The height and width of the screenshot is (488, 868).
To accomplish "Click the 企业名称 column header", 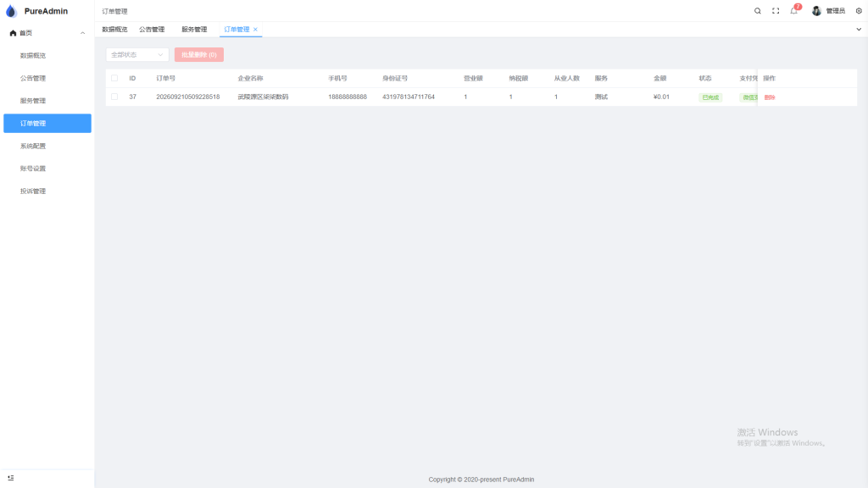I will [x=250, y=79].
